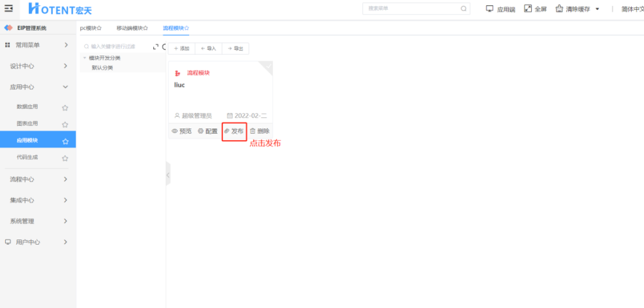
Task: Open the dropdown arrow beside 清除缓存
Action: [597, 9]
